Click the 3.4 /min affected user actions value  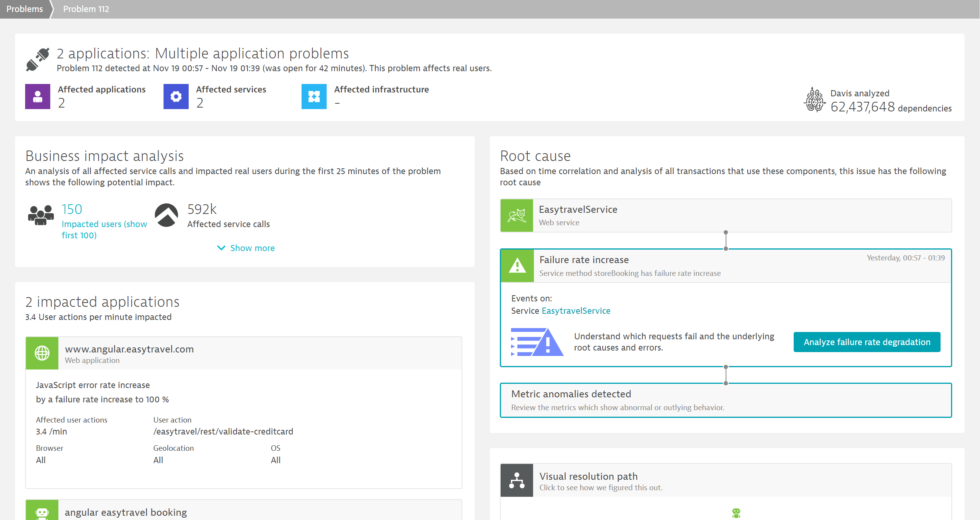[x=51, y=431]
